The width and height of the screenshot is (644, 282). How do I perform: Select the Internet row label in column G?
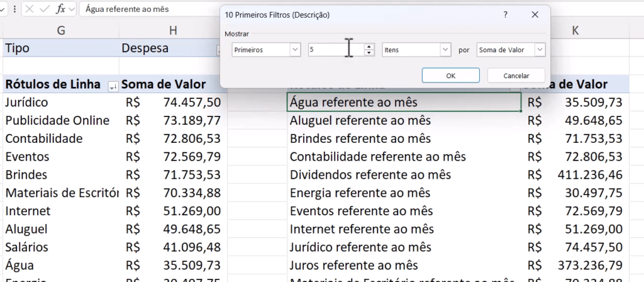click(x=61, y=211)
